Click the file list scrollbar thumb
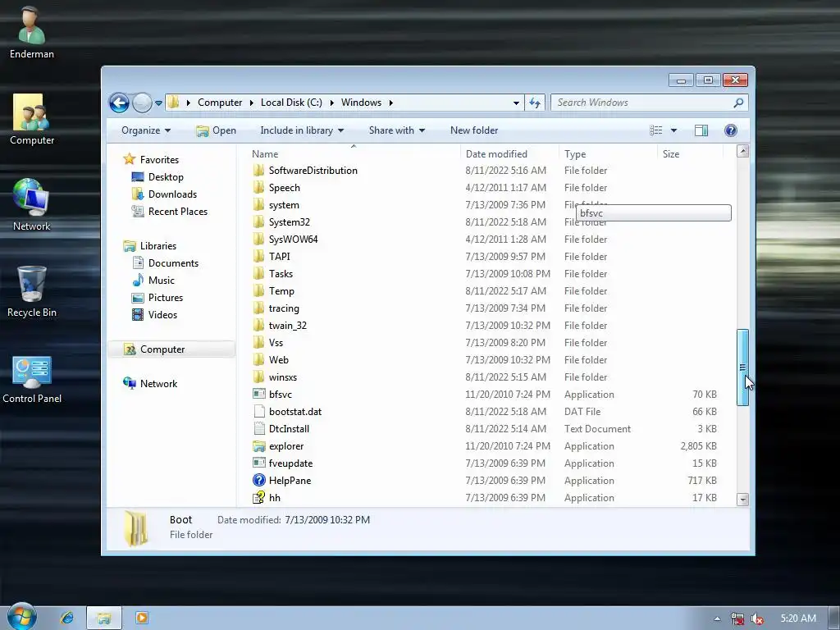The height and width of the screenshot is (630, 840). [x=742, y=367]
